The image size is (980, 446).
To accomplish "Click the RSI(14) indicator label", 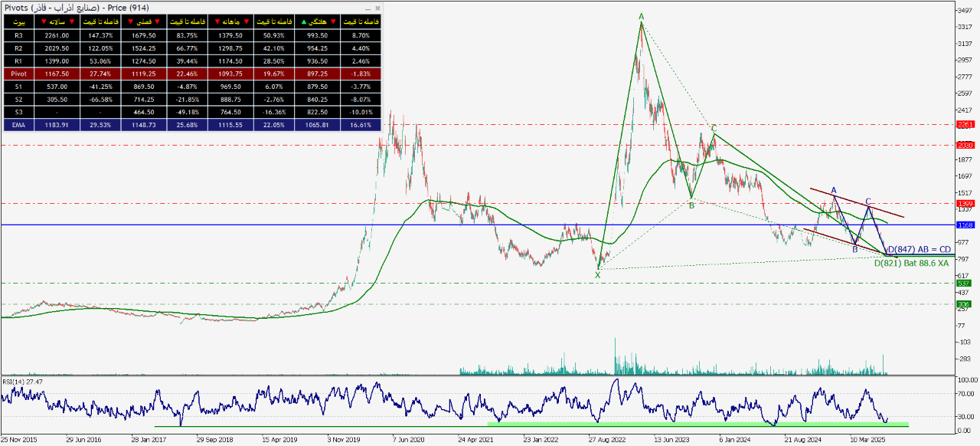I will pos(22,381).
